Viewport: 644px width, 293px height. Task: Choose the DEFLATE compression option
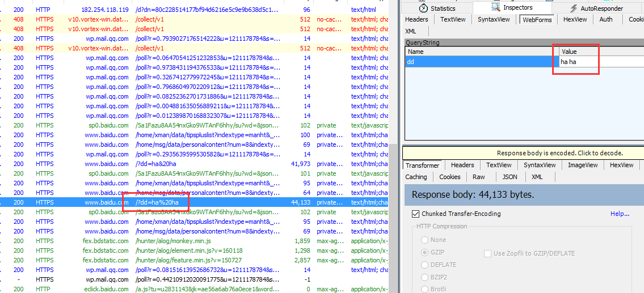tap(425, 265)
